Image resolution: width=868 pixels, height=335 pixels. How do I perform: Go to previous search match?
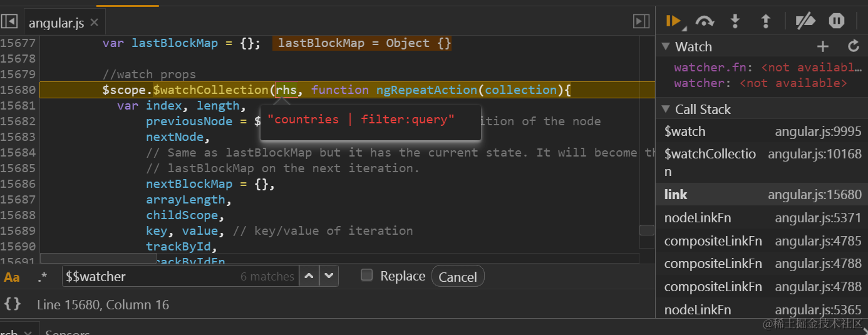pos(309,276)
